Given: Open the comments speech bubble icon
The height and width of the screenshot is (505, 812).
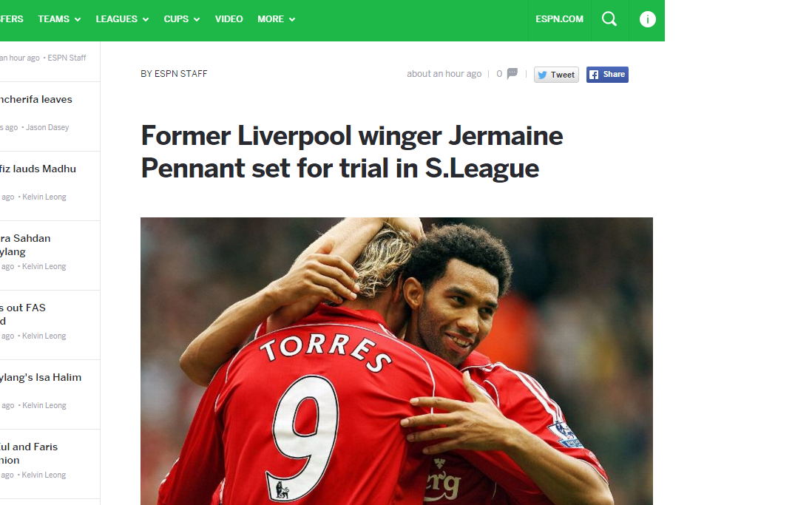Looking at the screenshot, I should click(x=512, y=73).
